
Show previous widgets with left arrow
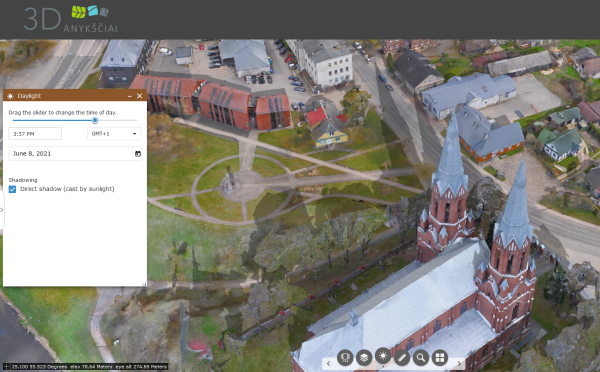pos(328,363)
